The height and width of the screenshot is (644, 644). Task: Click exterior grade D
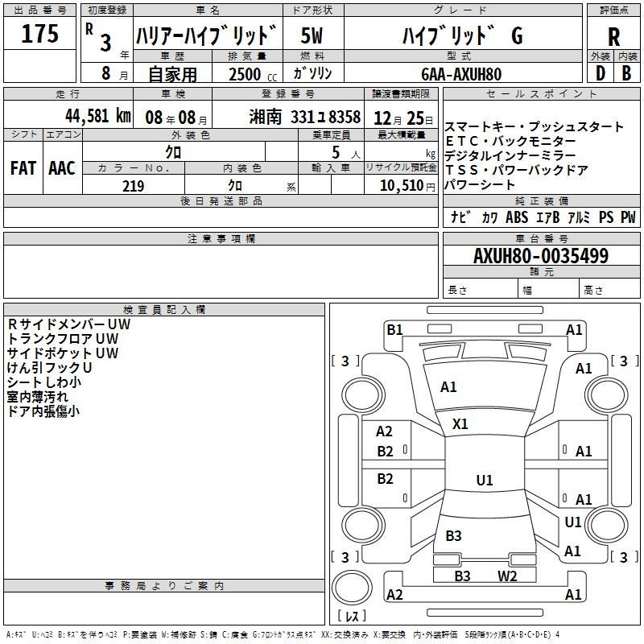pyautogui.click(x=601, y=73)
